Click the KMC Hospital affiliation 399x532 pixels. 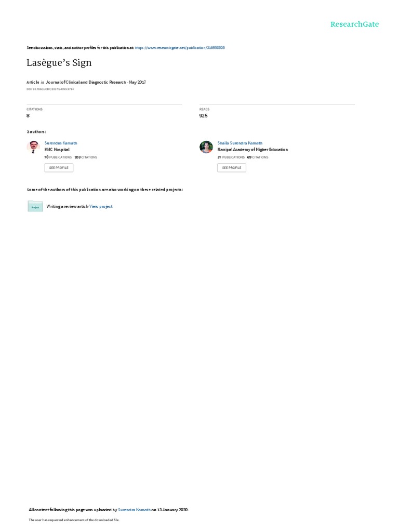[57, 150]
